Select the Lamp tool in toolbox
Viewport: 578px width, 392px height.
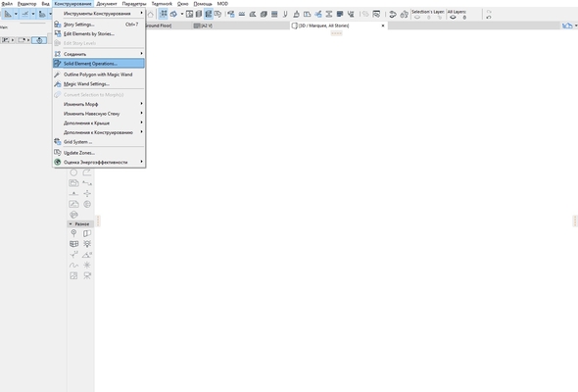coord(87,244)
